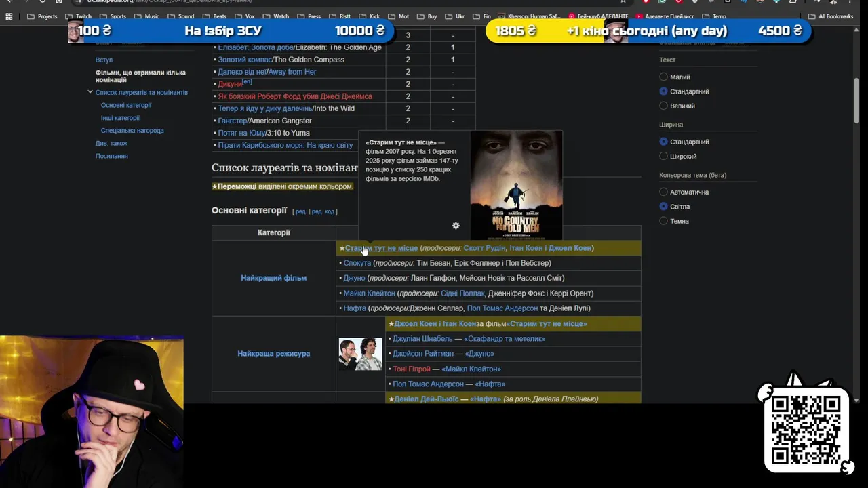Go to the Див. також contents entry

[111, 143]
